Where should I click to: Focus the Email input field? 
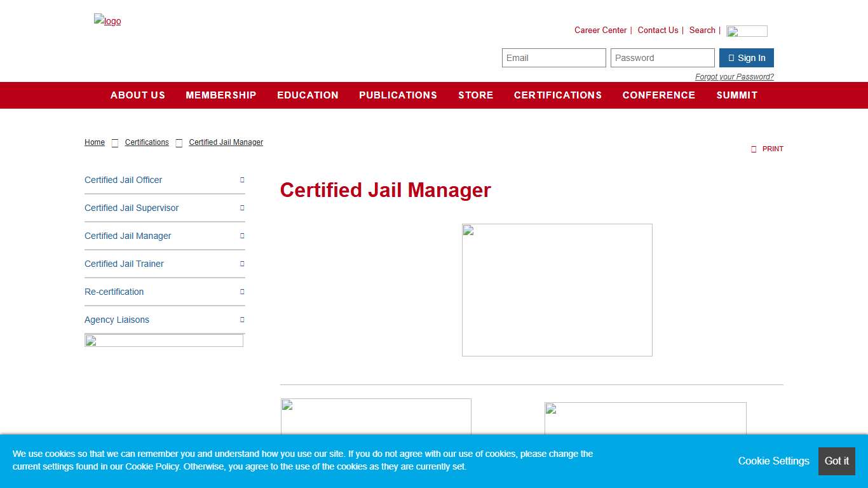553,58
